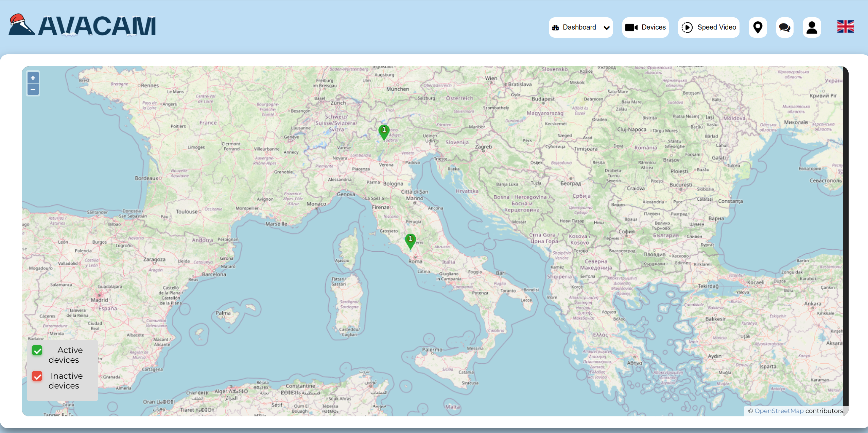Open the user profile icon
Screen dimensions: 868x433
pyautogui.click(x=812, y=28)
